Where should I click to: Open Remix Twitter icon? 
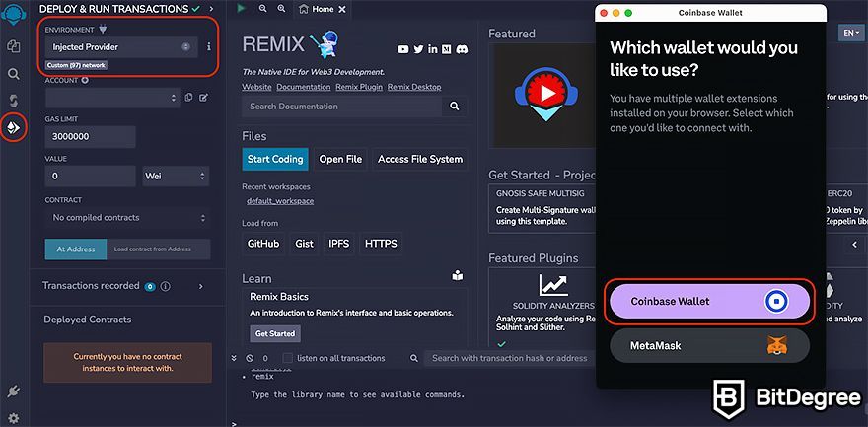click(418, 49)
